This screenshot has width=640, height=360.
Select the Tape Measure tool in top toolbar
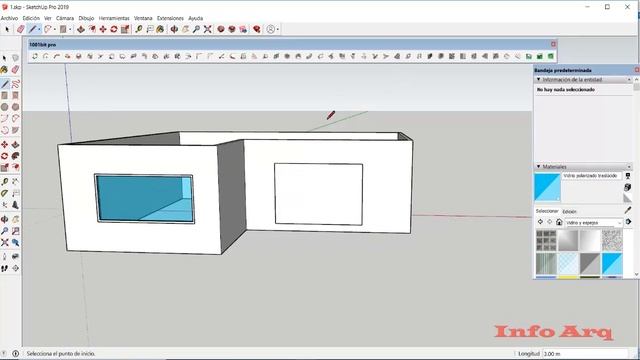pyautogui.click(x=139, y=29)
